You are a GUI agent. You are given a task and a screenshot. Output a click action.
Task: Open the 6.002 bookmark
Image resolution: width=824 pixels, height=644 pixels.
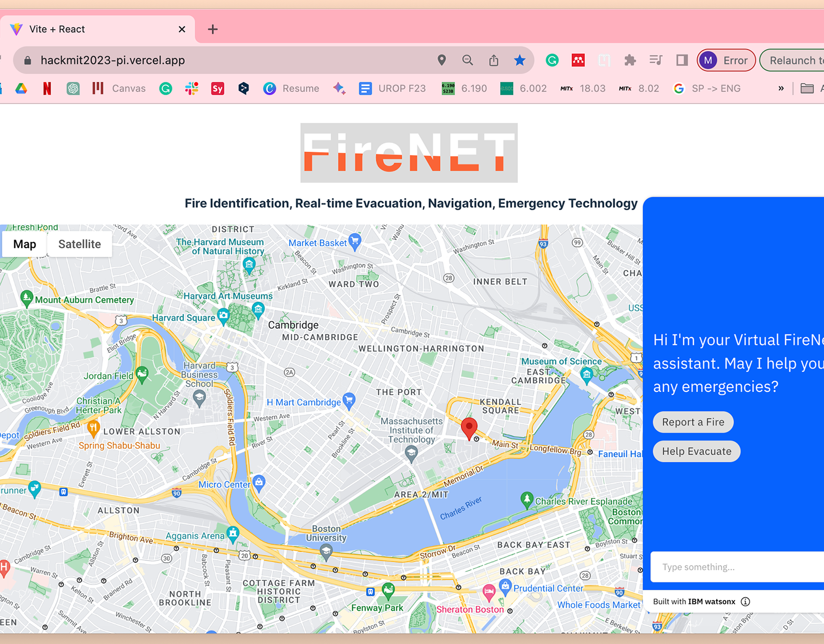tap(523, 89)
